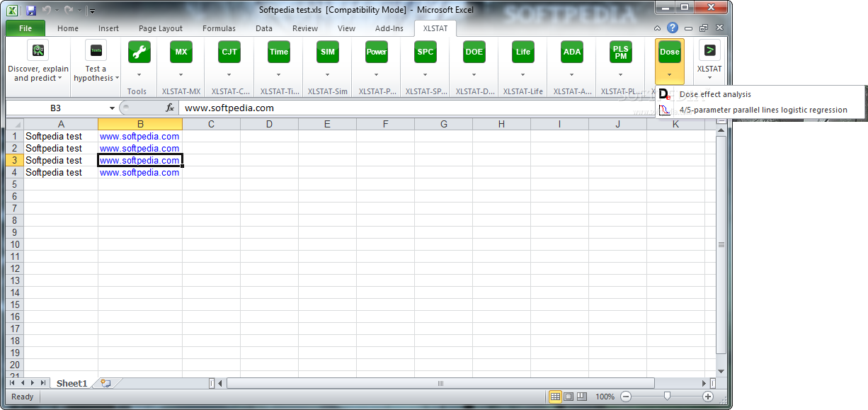Viewport: 868px width, 410px height.
Task: Go to first sheet navigation arrow
Action: pyautogui.click(x=12, y=383)
